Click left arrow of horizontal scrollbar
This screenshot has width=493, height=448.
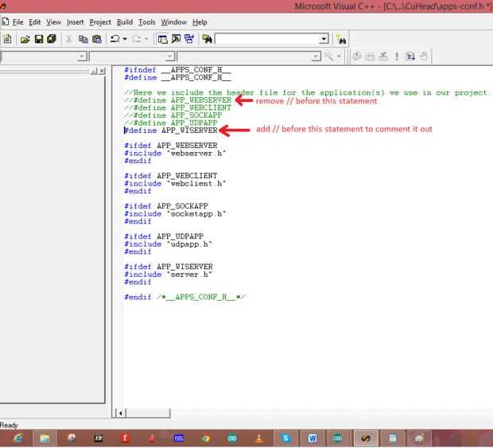121,413
